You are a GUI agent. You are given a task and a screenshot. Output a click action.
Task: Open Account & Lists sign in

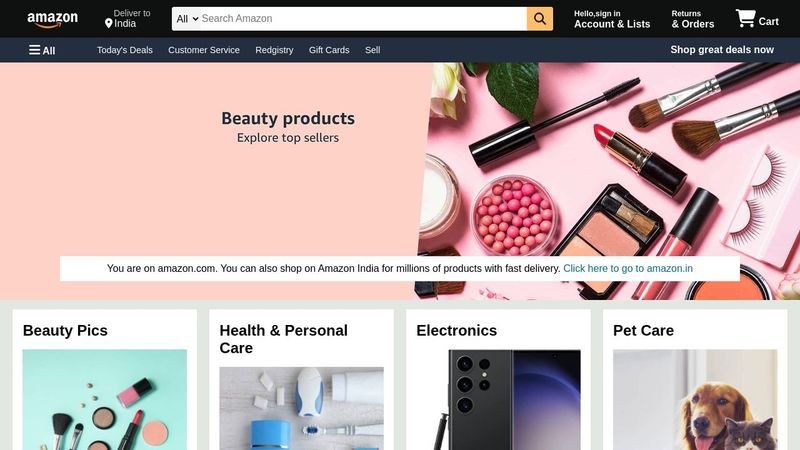(612, 19)
